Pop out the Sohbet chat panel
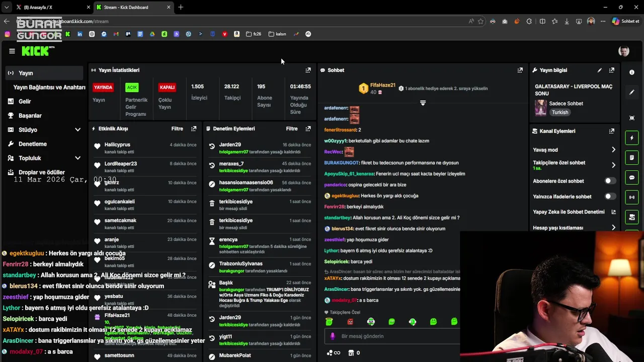This screenshot has height=362, width=644. (x=520, y=70)
